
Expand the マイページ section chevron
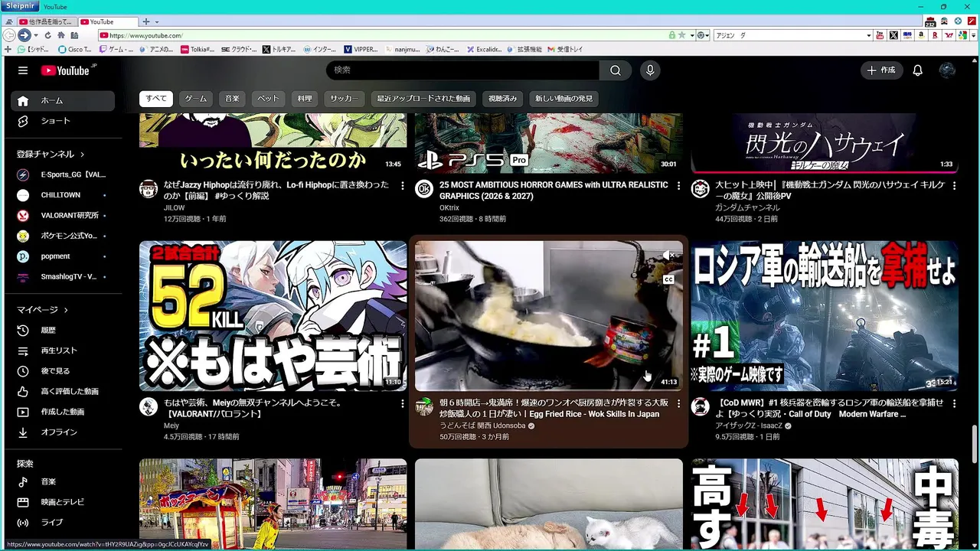[66, 310]
